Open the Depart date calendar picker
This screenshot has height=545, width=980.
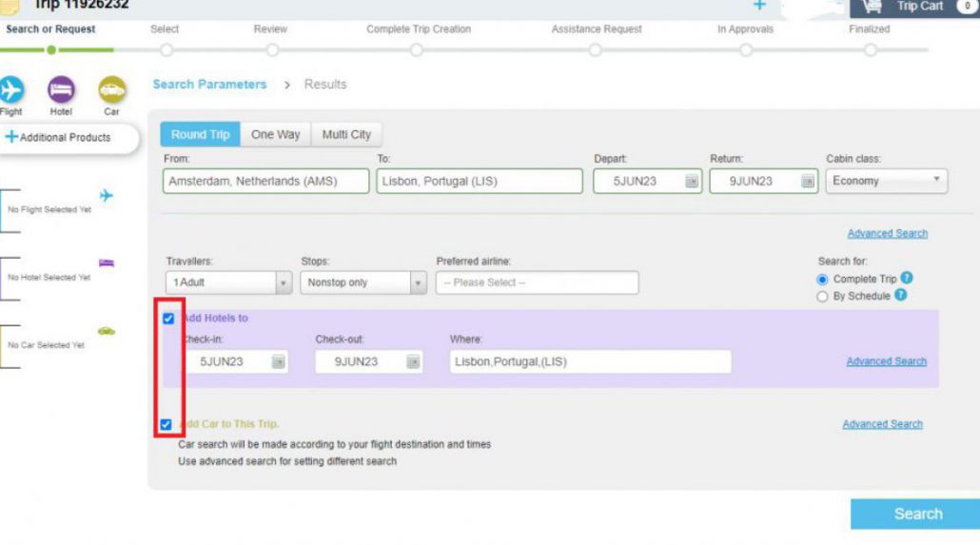693,181
